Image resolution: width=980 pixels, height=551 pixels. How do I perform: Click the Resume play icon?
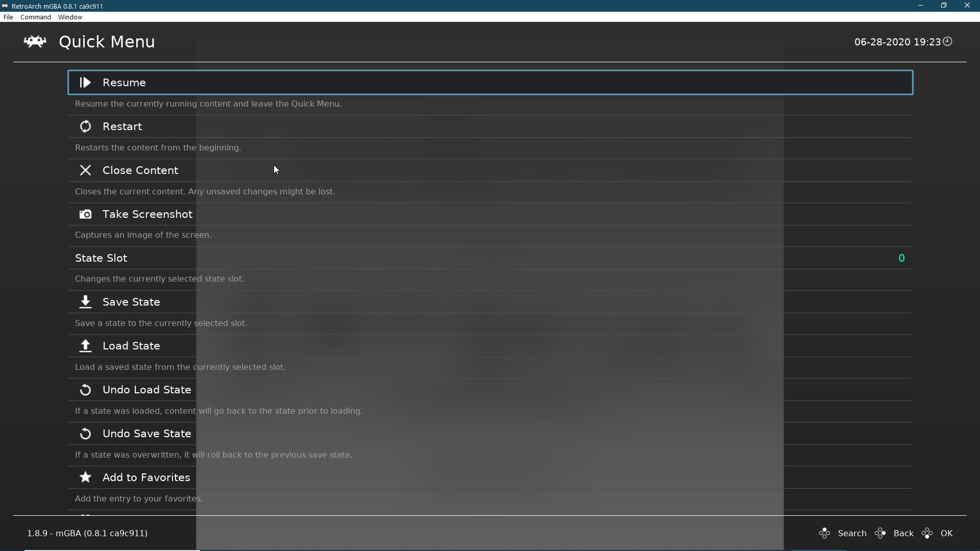point(85,82)
